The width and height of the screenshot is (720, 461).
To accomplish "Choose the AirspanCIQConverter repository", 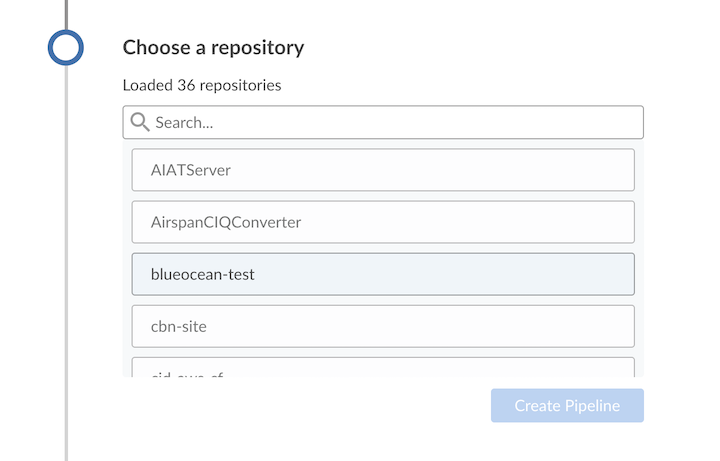I will coord(383,222).
